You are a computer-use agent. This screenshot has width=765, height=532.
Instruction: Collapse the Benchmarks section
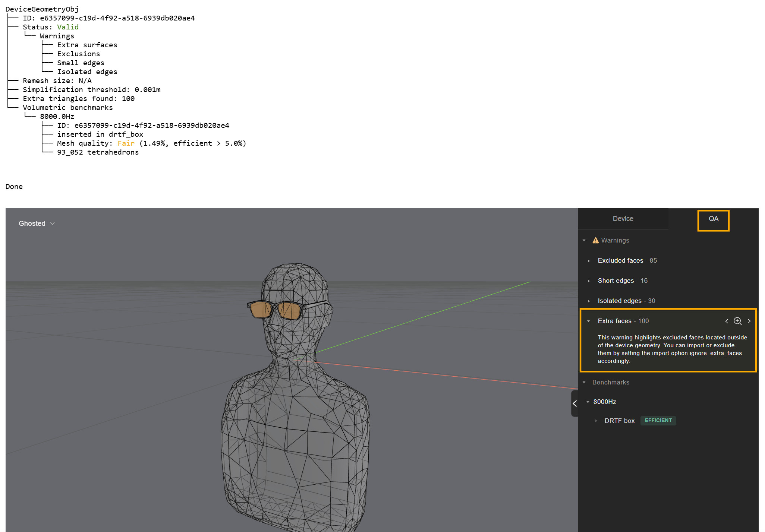point(584,383)
